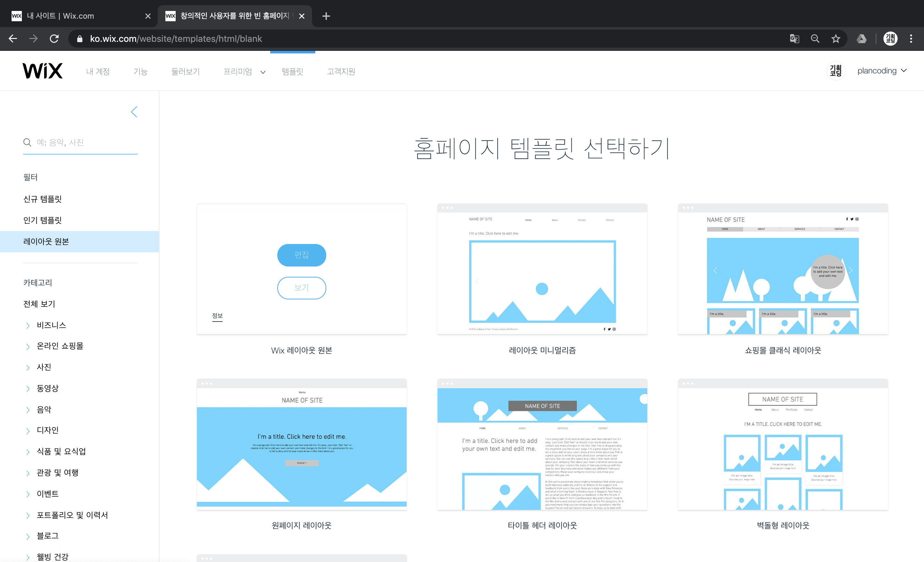The width and height of the screenshot is (924, 562).
Task: Click the browser zoom magnifier icon
Action: coord(815,39)
